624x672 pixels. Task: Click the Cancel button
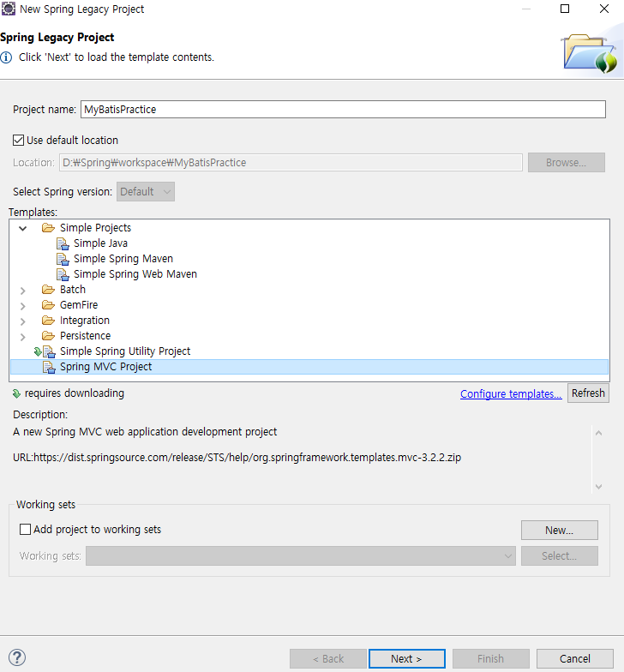click(x=574, y=658)
